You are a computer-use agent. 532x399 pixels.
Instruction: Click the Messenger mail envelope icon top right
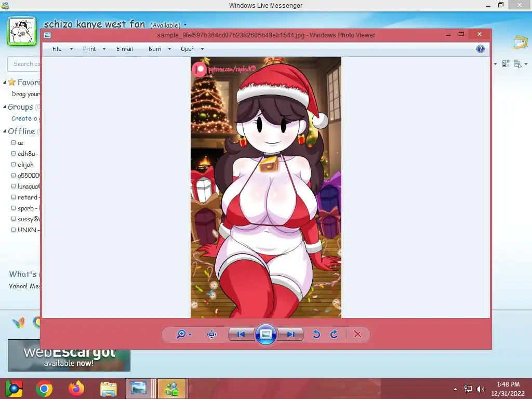point(520,42)
